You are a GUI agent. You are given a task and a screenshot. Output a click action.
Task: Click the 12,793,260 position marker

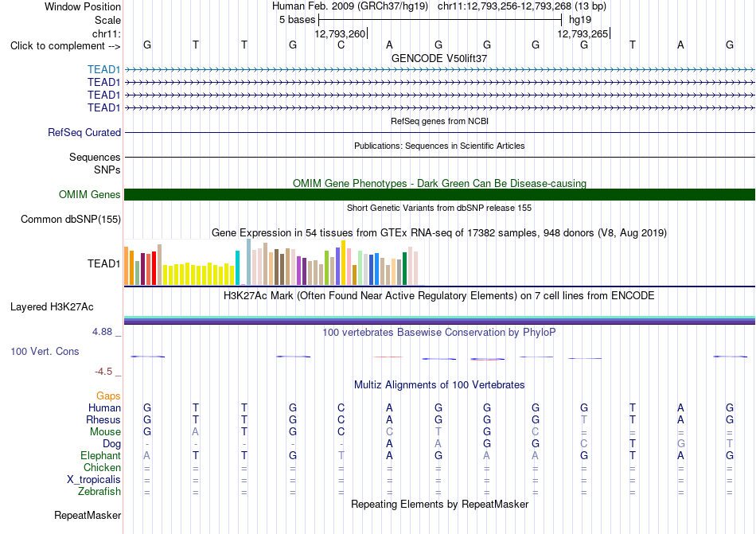pyautogui.click(x=341, y=33)
